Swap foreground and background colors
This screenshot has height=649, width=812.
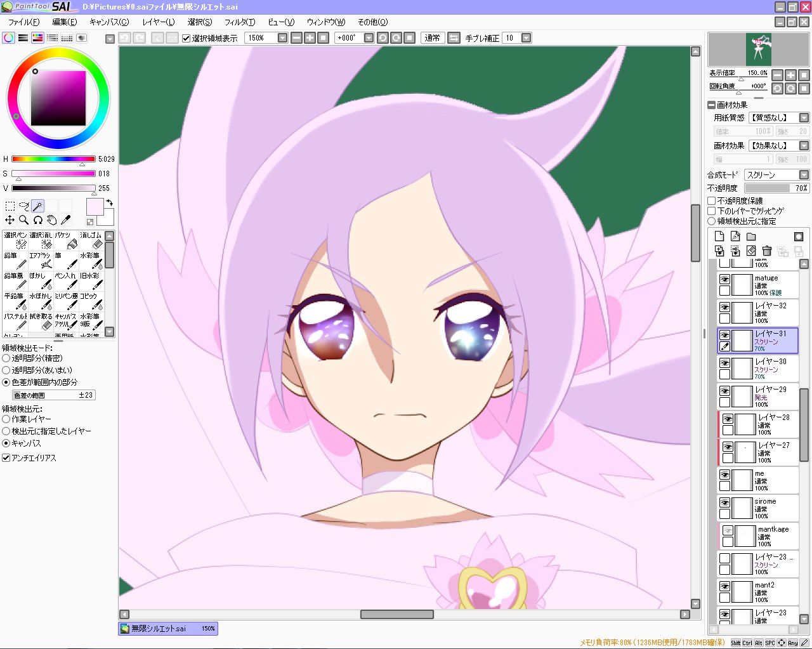[109, 203]
